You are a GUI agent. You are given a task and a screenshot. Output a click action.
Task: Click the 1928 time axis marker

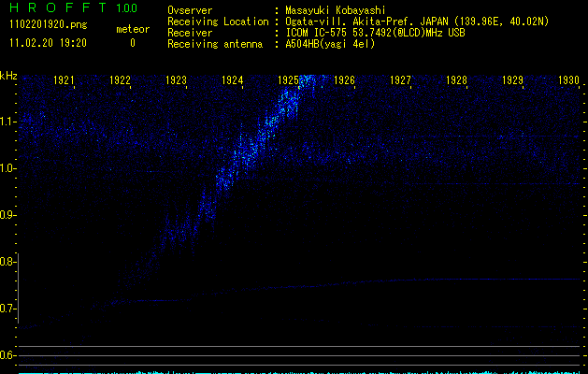[x=457, y=80]
